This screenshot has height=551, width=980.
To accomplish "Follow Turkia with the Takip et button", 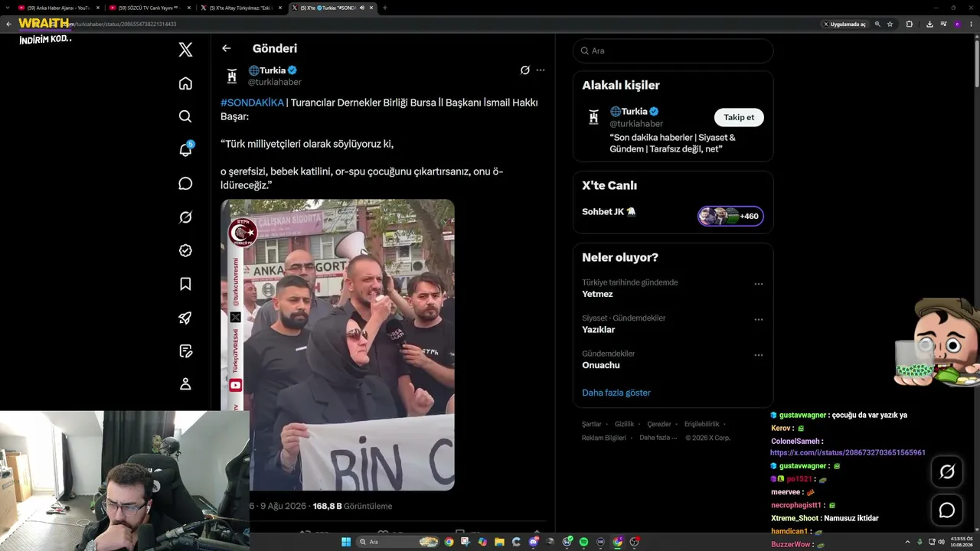I will 739,117.
